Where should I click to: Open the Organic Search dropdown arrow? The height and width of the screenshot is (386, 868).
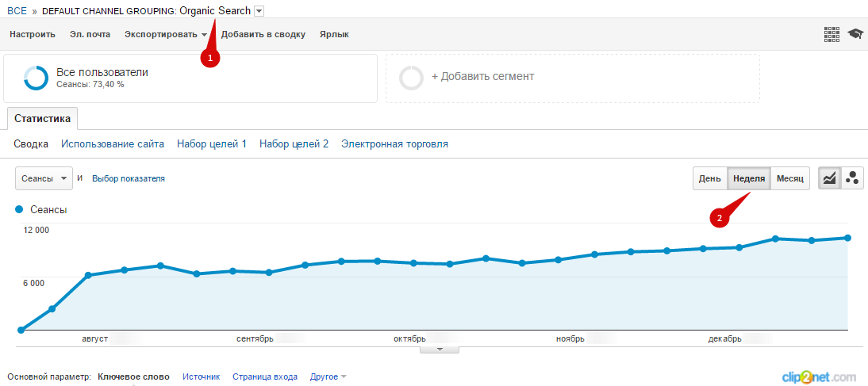259,10
